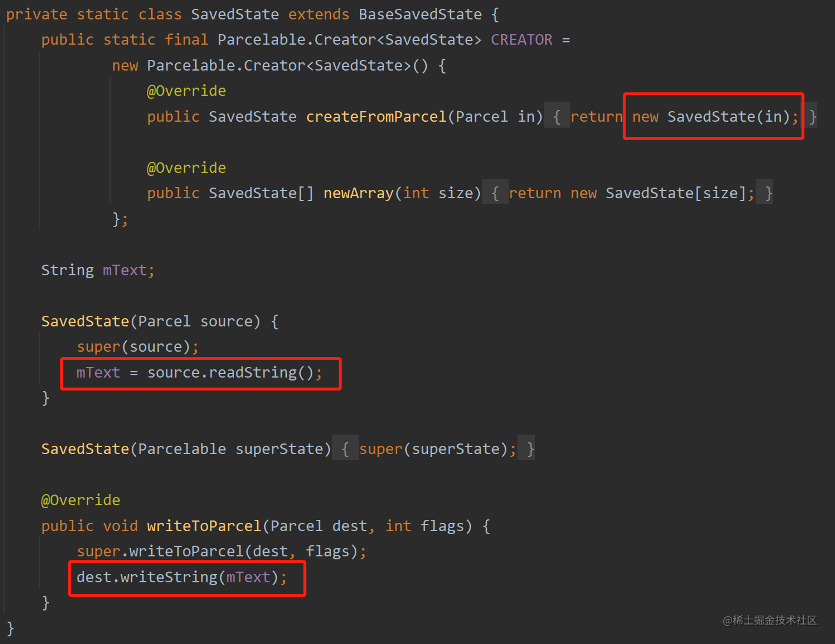Click the newArray method name
This screenshot has width=835, height=644.
(358, 193)
